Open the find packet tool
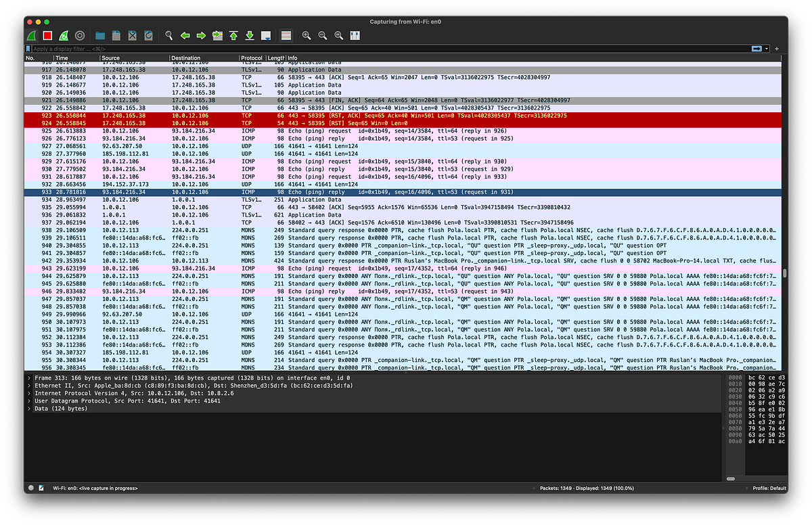 click(169, 35)
